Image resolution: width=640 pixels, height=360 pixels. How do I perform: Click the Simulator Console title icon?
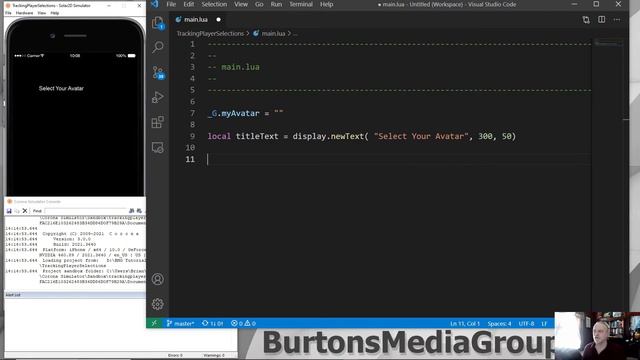[x=10, y=202]
